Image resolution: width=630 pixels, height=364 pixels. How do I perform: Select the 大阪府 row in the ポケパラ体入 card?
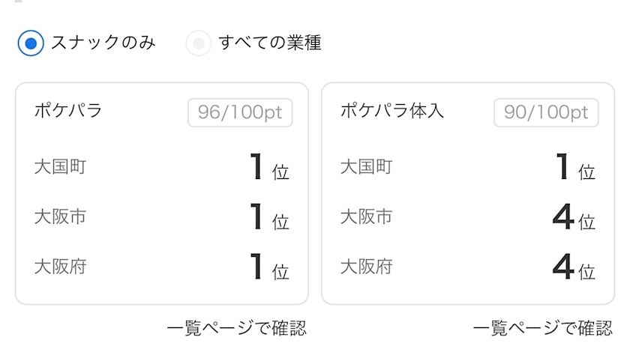click(468, 267)
